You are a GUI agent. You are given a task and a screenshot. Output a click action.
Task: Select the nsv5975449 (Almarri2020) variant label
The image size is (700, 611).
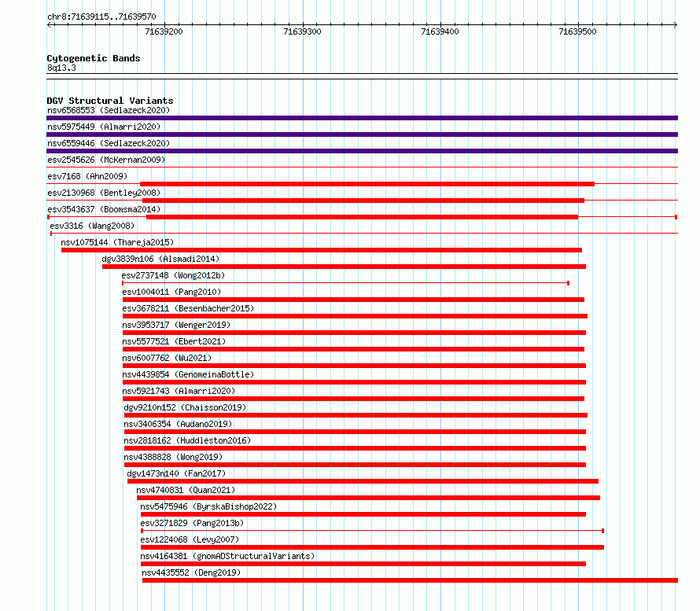click(x=104, y=127)
